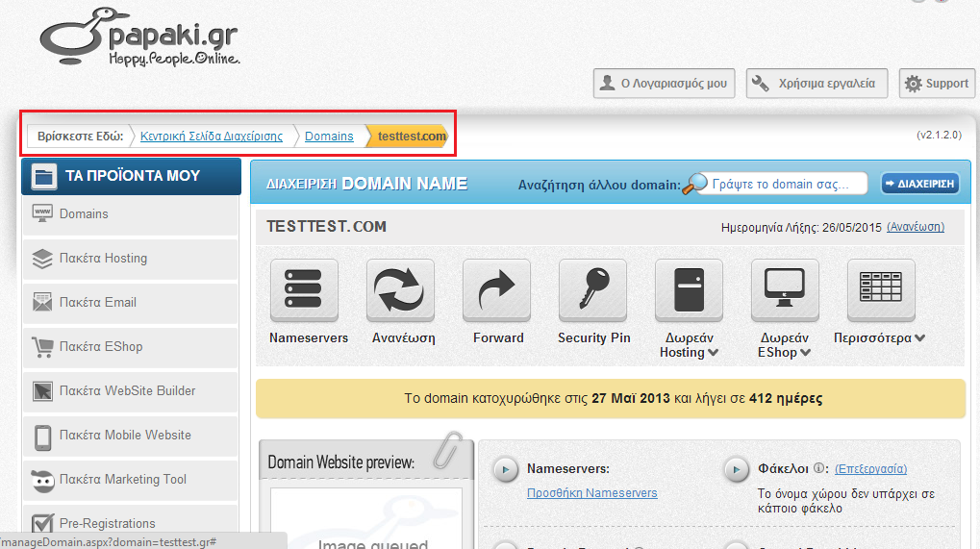Click the Επεξεργασία link
The image size is (980, 549).
(870, 468)
